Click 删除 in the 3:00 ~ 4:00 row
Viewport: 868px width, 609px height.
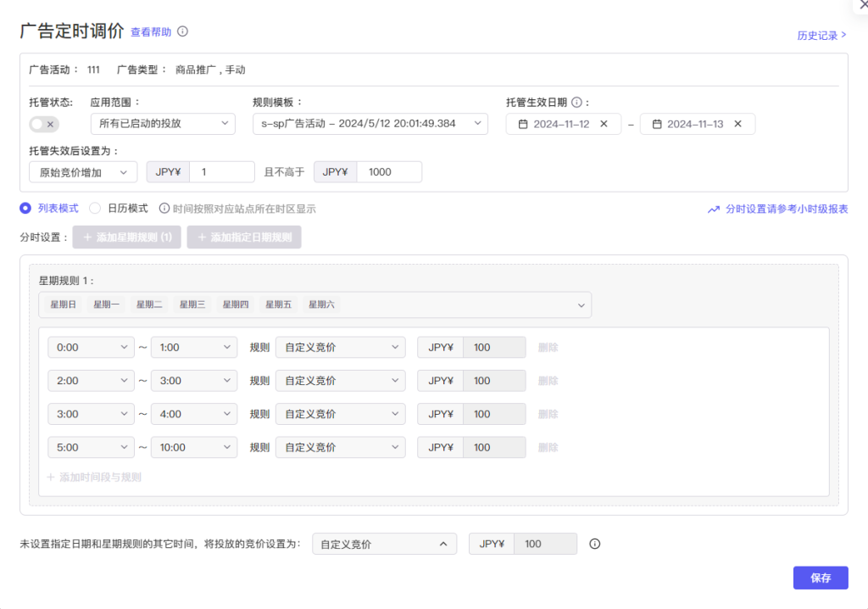click(548, 414)
